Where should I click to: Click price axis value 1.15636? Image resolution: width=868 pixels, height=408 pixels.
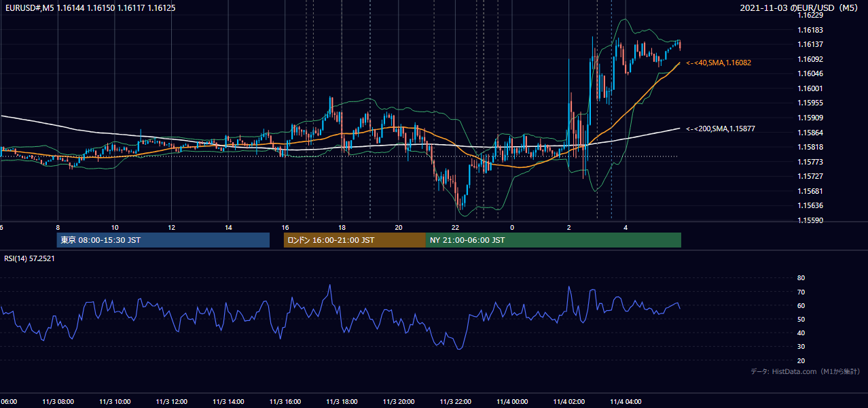coord(810,205)
